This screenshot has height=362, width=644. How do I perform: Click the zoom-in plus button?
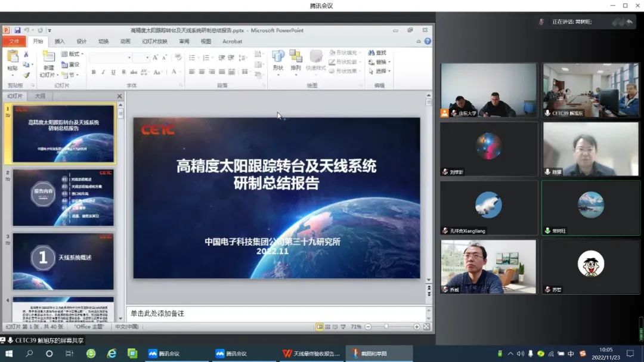(417, 327)
